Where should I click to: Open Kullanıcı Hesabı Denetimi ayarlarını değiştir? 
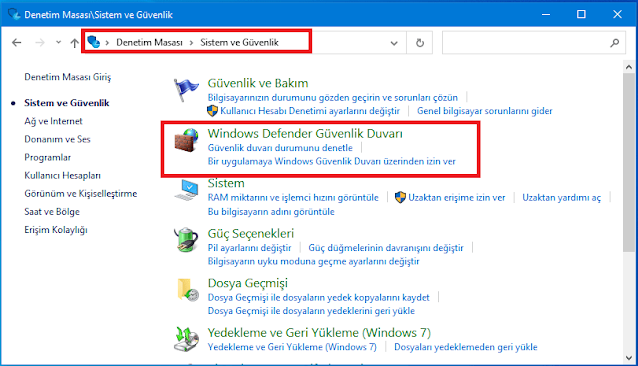tap(310, 111)
